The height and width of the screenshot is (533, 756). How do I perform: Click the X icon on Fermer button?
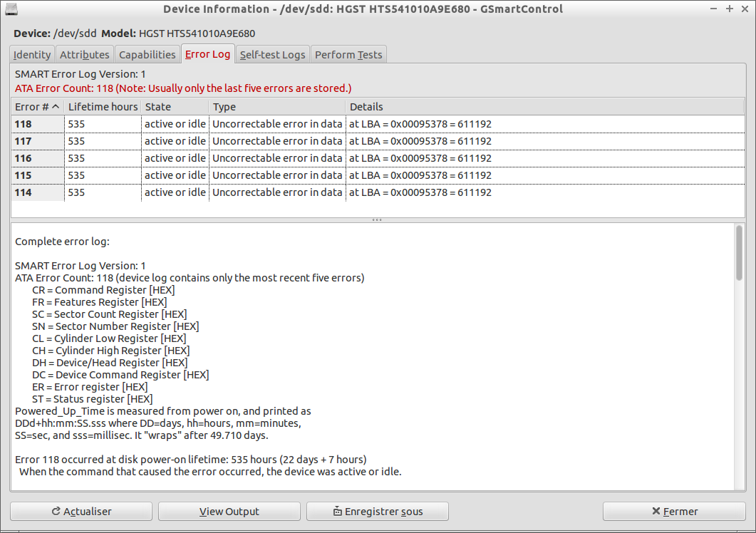(656, 511)
